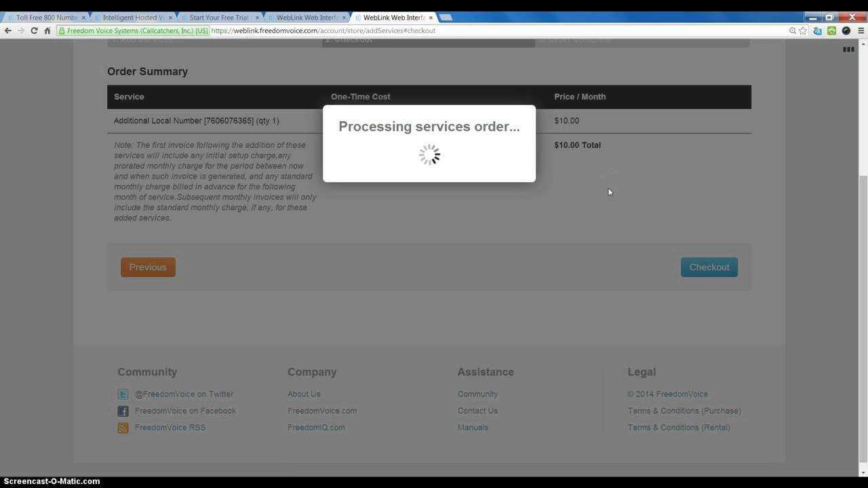Click the Additional Local Number [7606076365] row text
Image resolution: width=868 pixels, height=488 pixels.
tap(196, 121)
